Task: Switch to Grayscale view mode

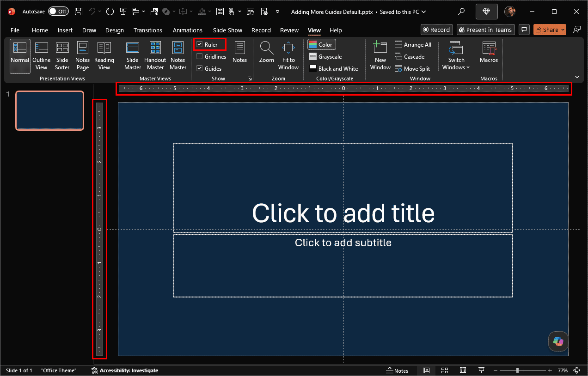Action: click(x=325, y=56)
